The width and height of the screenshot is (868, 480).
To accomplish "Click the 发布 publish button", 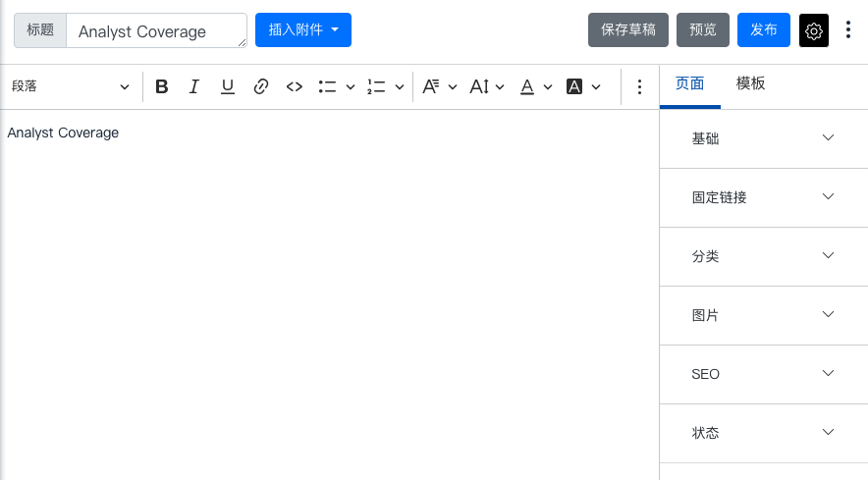I will tap(764, 30).
